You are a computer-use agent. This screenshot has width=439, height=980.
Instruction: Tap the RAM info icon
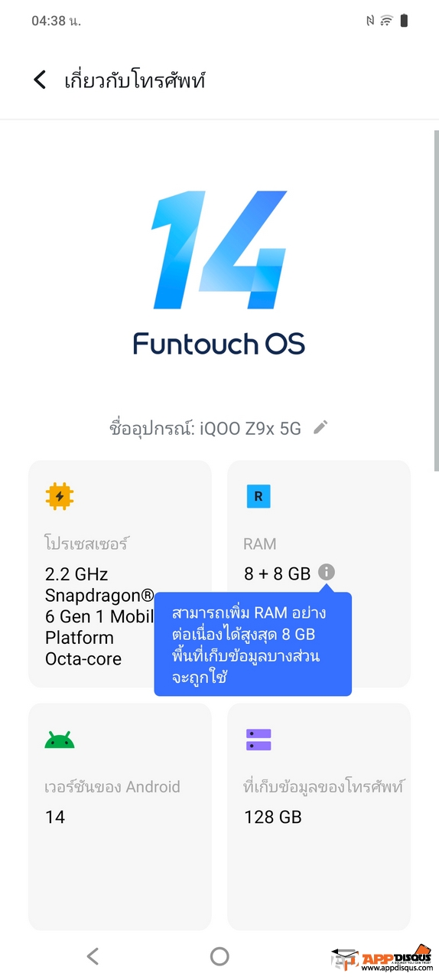[327, 572]
